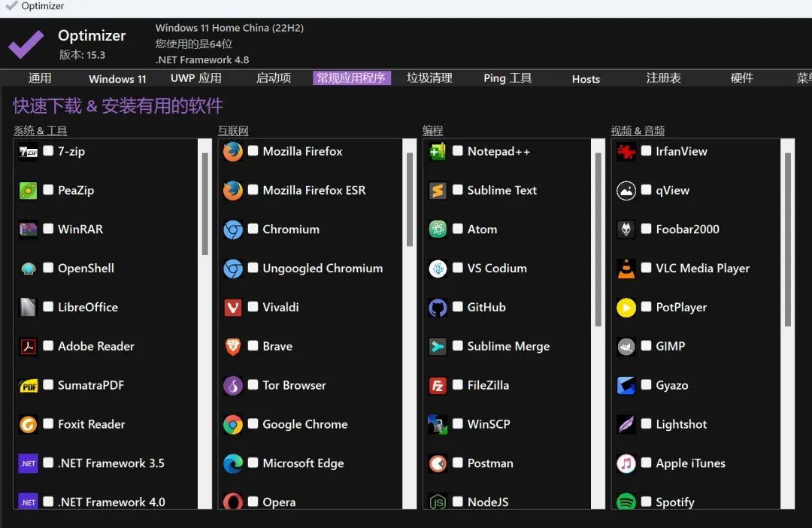812x528 pixels.
Task: Click the purple Optimizer checkmark logo
Action: coord(26,44)
